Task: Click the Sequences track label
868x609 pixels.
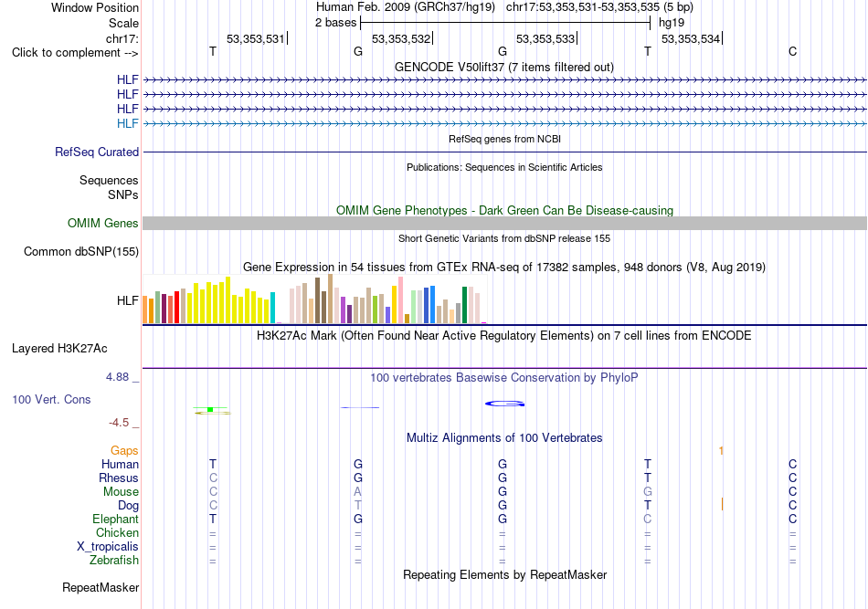Action: (109, 180)
